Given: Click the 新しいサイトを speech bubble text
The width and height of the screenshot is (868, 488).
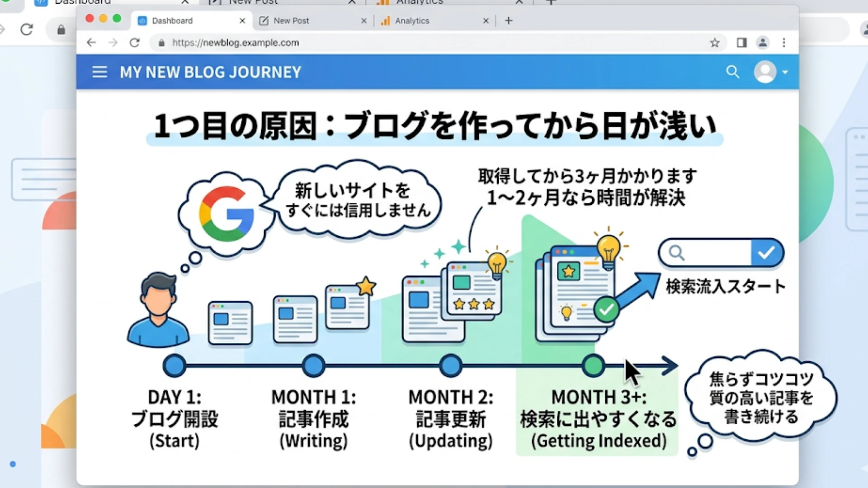Looking at the screenshot, I should pyautogui.click(x=357, y=200).
